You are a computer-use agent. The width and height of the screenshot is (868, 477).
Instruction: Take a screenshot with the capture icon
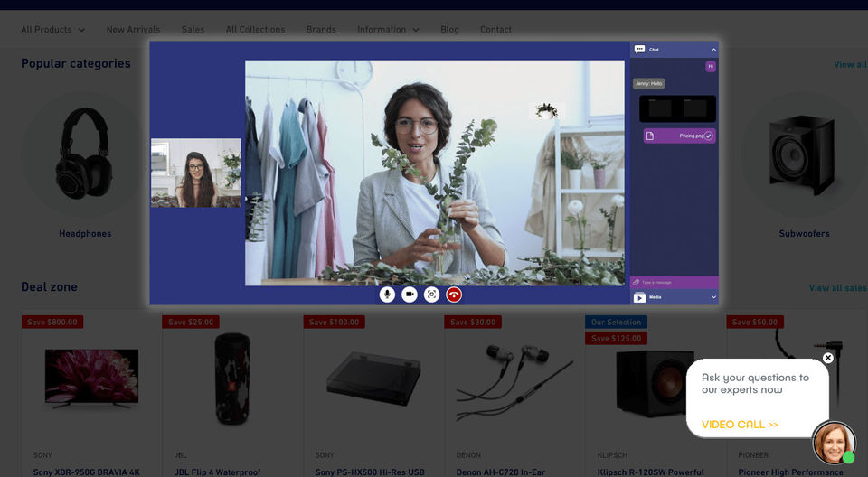[431, 295]
